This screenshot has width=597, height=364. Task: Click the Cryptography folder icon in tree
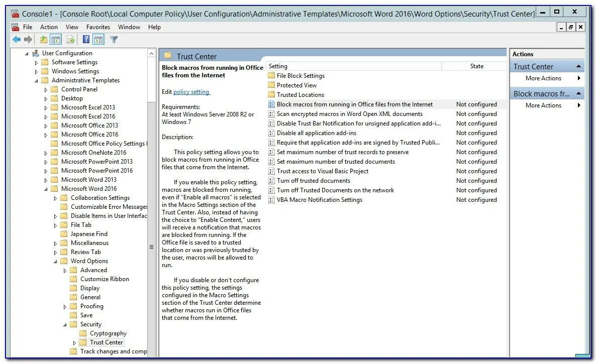coord(83,333)
